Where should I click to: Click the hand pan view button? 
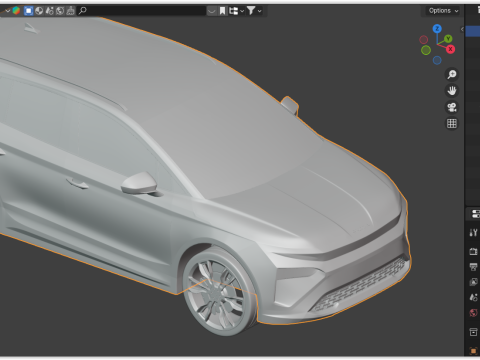(452, 91)
